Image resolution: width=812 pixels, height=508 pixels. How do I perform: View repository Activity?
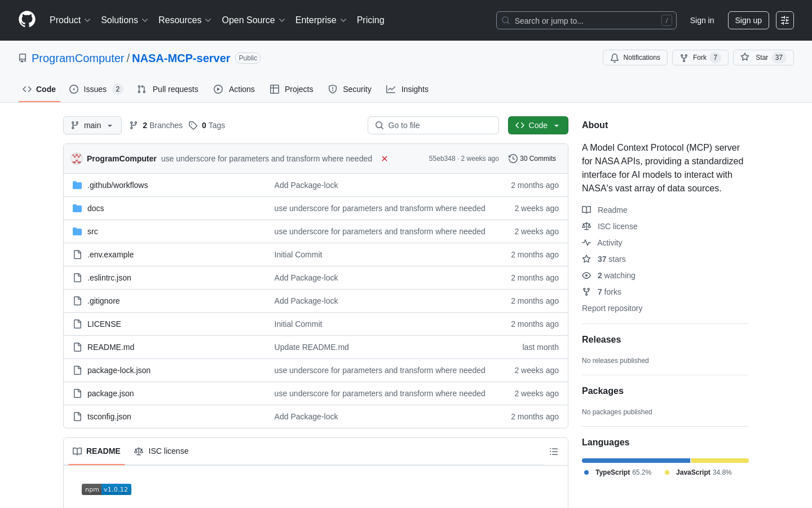pyautogui.click(x=602, y=243)
